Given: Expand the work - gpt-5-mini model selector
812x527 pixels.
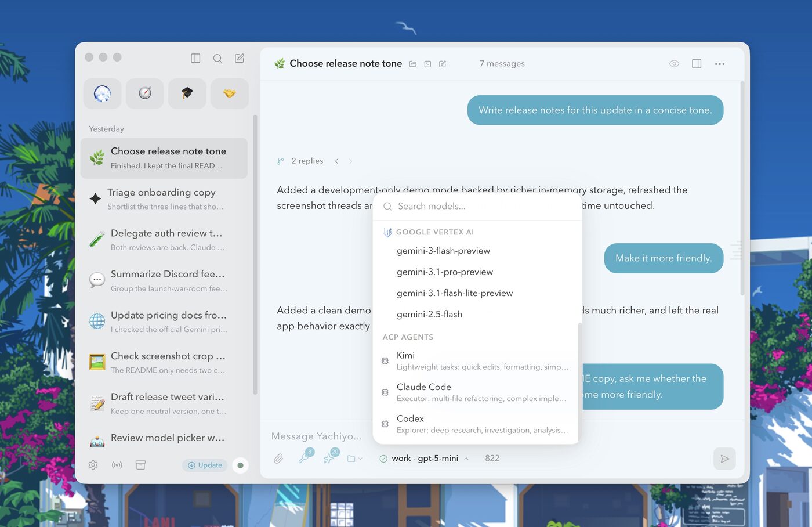Looking at the screenshot, I should pos(425,458).
